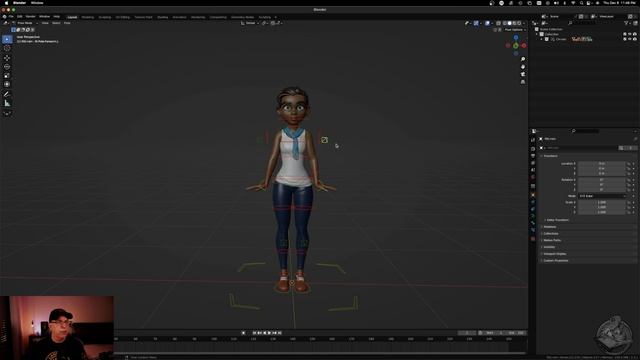Expand the Collection tree item
The height and width of the screenshot is (360, 640).
point(537,34)
